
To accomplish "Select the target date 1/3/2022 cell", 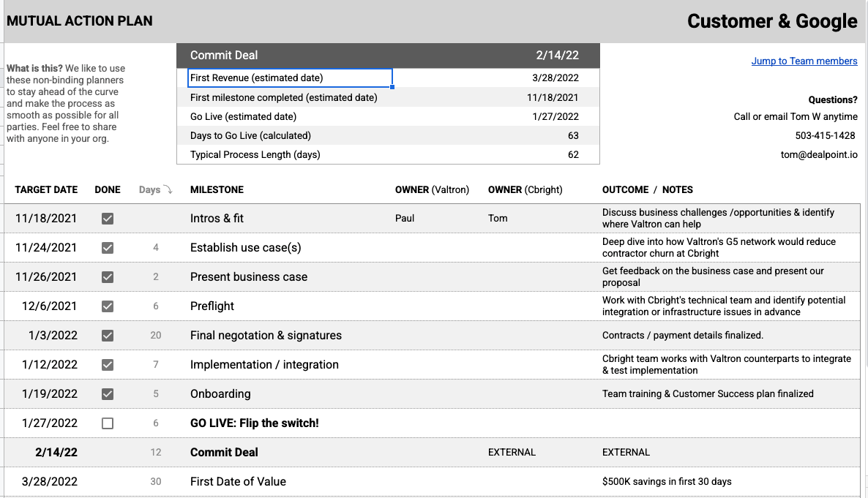I will 53,336.
